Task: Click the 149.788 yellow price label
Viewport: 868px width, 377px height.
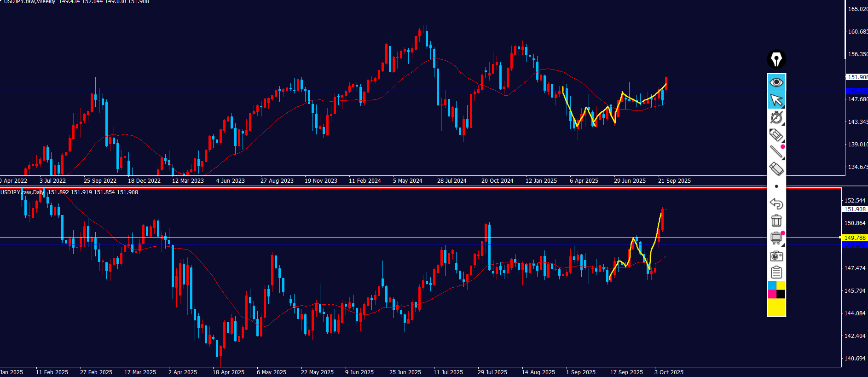Action: (x=855, y=238)
